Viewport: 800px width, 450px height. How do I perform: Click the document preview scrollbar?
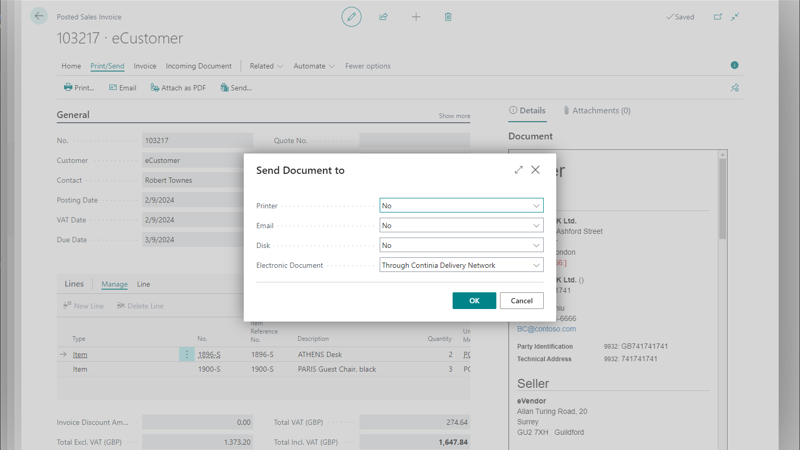722,200
